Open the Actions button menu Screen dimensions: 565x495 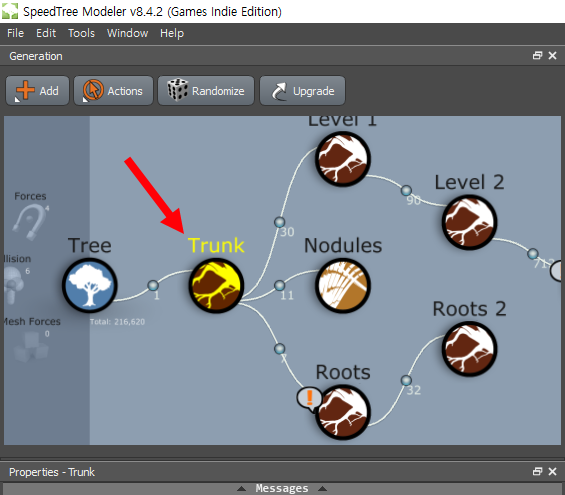click(114, 90)
